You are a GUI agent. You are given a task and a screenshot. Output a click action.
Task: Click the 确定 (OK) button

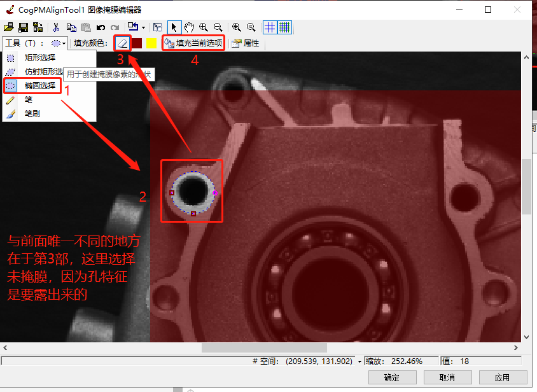pyautogui.click(x=392, y=377)
